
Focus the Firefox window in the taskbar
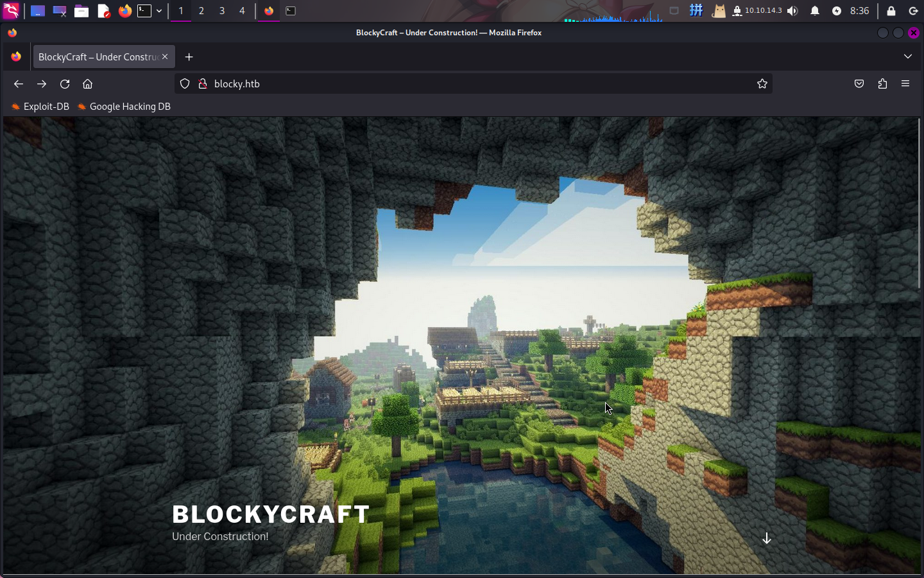pyautogui.click(x=269, y=11)
